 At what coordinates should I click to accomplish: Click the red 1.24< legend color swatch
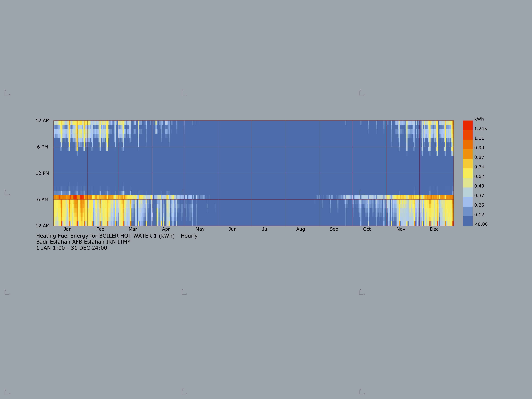[x=468, y=125]
